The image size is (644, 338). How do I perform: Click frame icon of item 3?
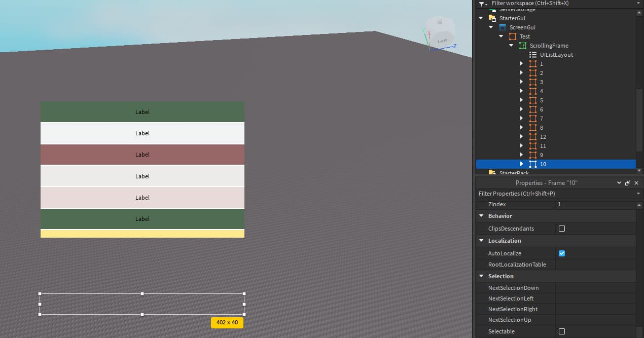[533, 82]
